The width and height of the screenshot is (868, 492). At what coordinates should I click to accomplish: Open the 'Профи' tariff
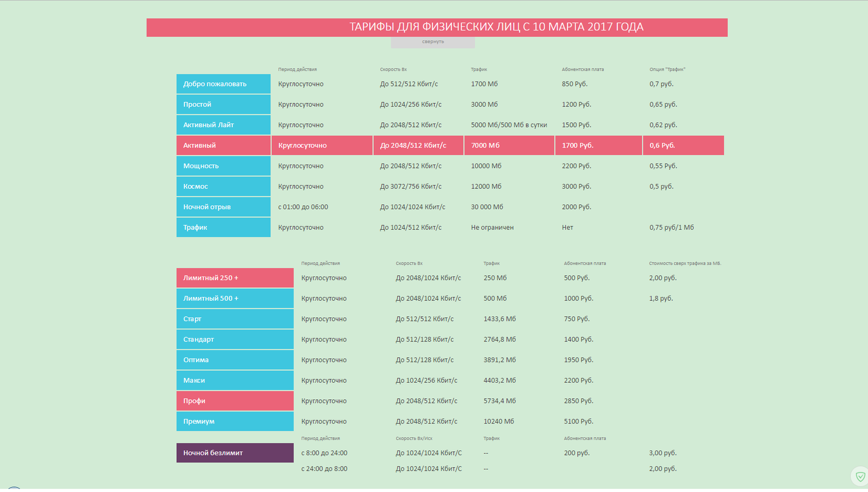235,401
